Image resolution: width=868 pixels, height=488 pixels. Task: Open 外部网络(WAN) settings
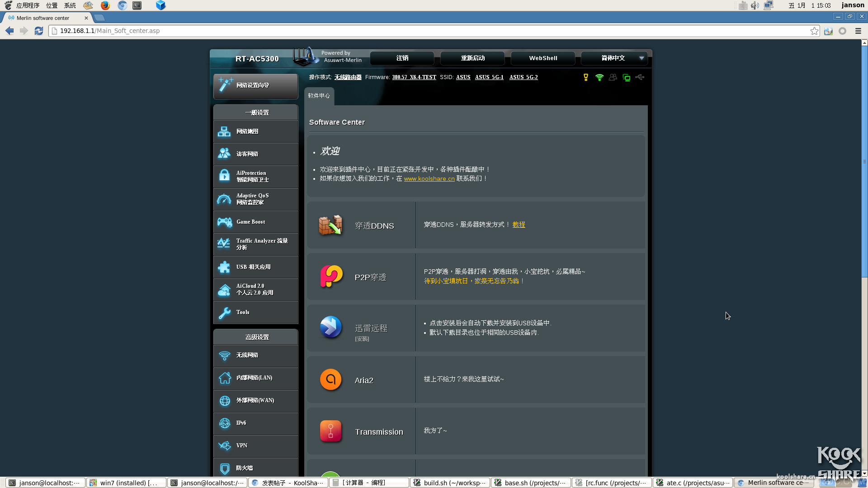click(x=256, y=401)
